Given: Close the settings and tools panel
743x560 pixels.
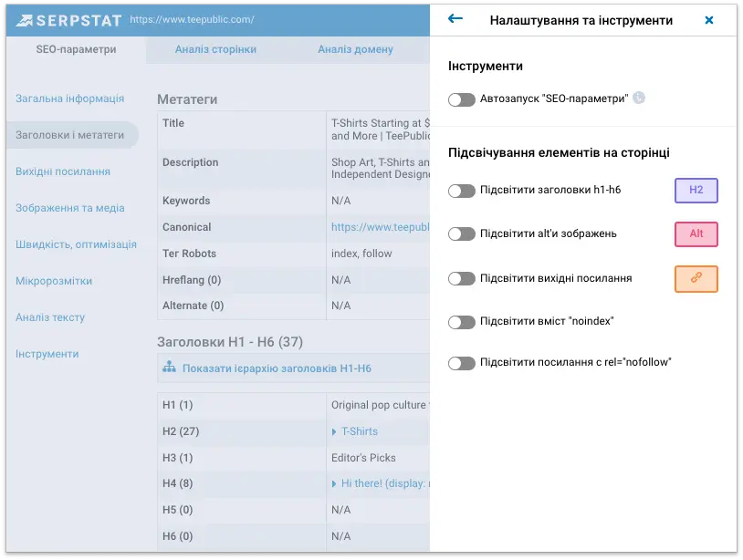Looking at the screenshot, I should coord(709,20).
